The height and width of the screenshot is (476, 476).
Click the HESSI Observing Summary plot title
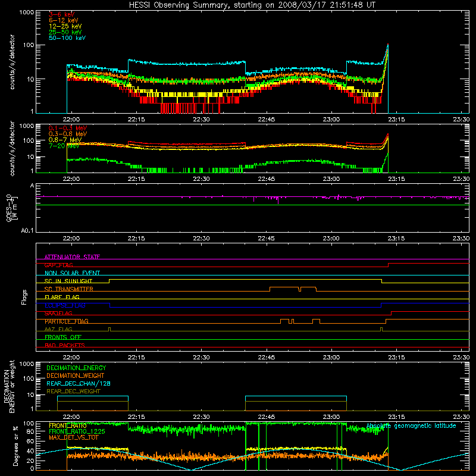pyautogui.click(x=252, y=5)
